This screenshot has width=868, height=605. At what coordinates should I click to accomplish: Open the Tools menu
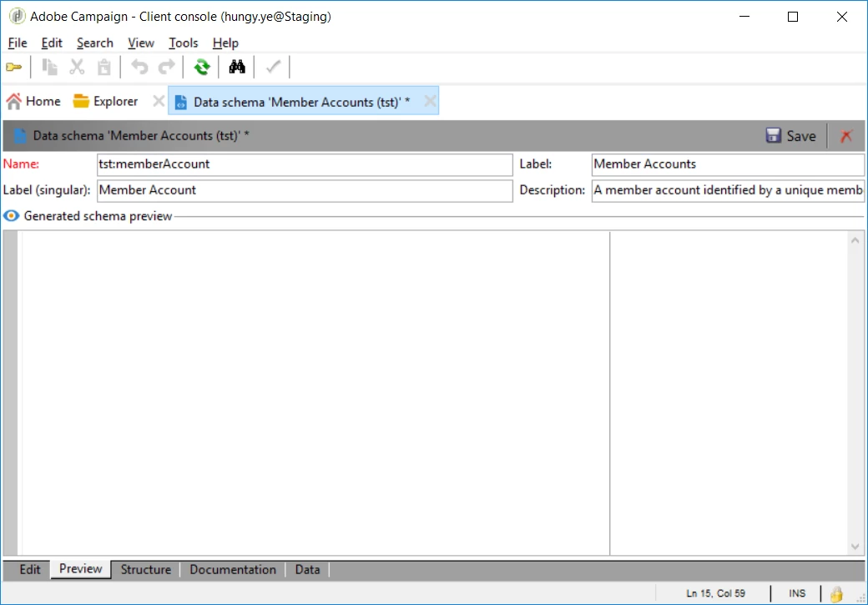click(x=184, y=43)
